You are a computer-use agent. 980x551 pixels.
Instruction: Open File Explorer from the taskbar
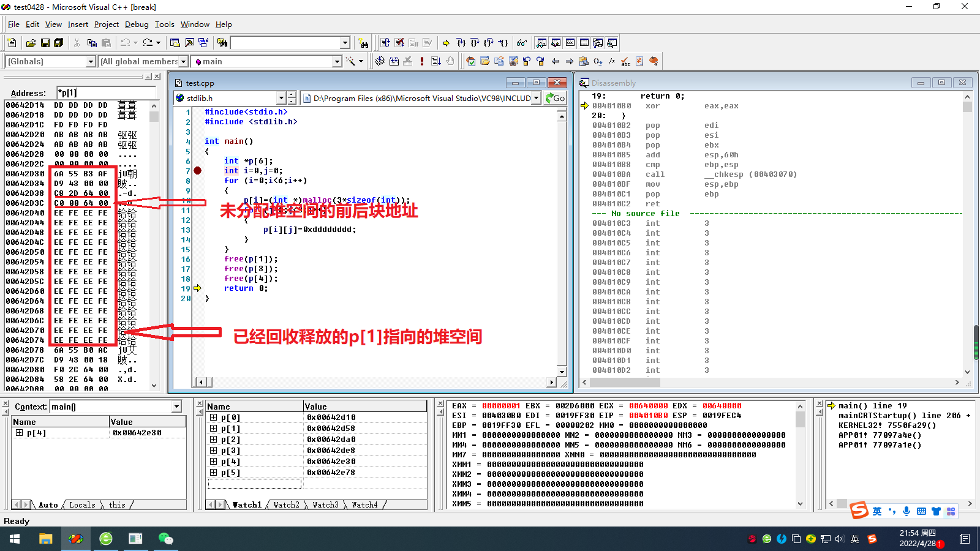pos(46,539)
